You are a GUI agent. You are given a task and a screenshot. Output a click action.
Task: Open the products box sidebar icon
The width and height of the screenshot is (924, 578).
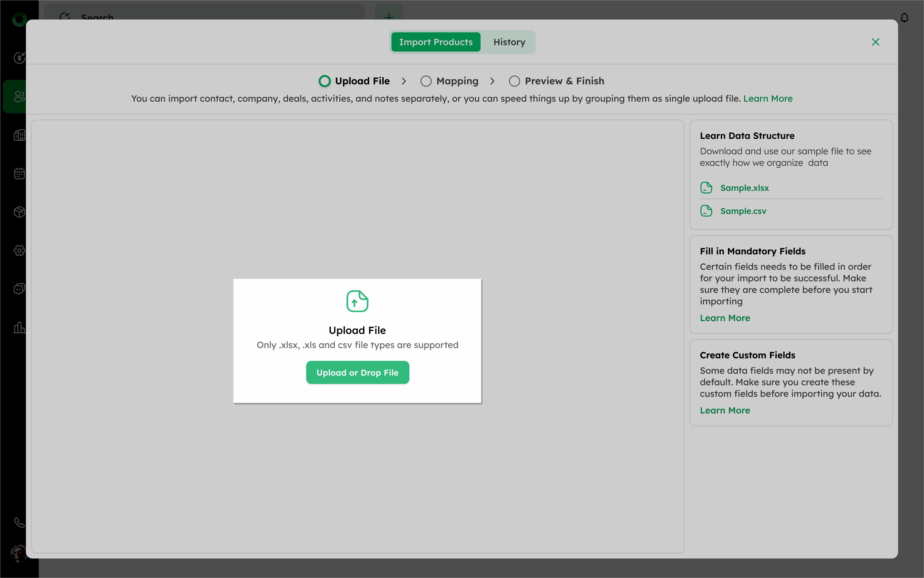(19, 212)
